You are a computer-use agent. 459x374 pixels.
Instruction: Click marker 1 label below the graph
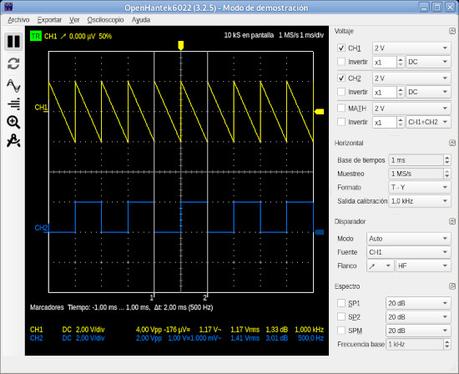(151, 297)
